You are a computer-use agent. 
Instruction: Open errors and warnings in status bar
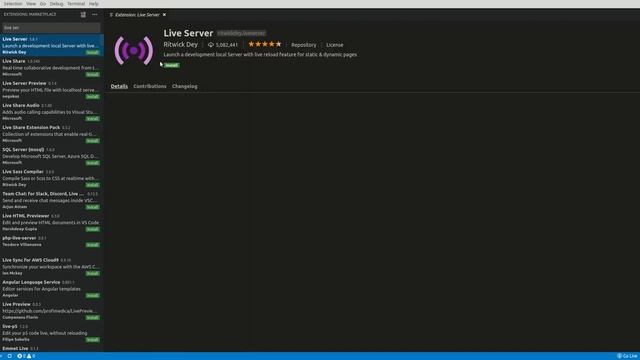tap(26, 356)
